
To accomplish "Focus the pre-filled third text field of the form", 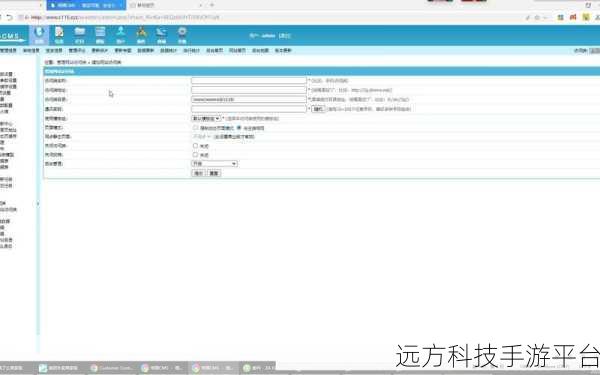I will [x=249, y=99].
